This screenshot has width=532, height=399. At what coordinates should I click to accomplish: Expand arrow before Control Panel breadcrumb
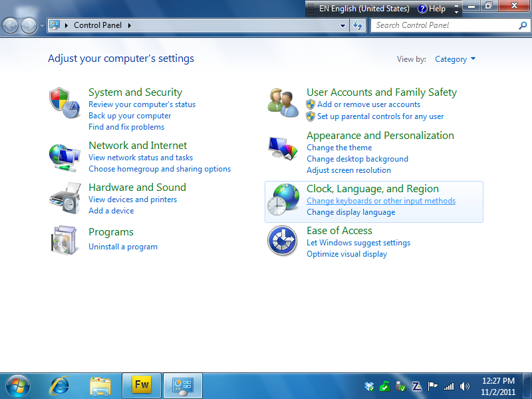tap(66, 25)
